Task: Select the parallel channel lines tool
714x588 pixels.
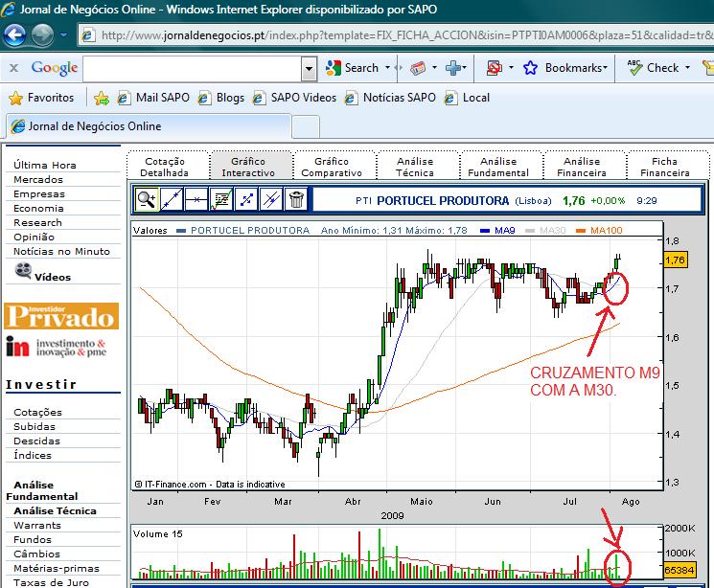Action: pos(271,199)
